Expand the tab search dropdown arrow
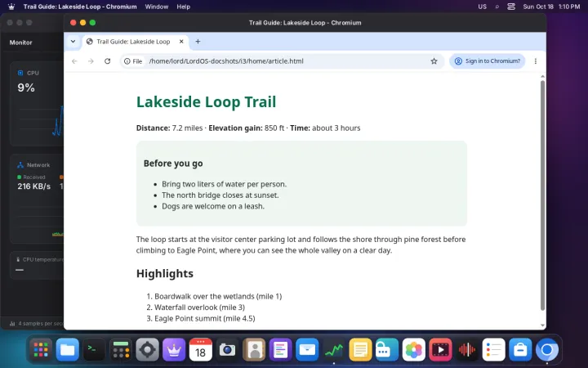588x368 pixels. tap(73, 42)
